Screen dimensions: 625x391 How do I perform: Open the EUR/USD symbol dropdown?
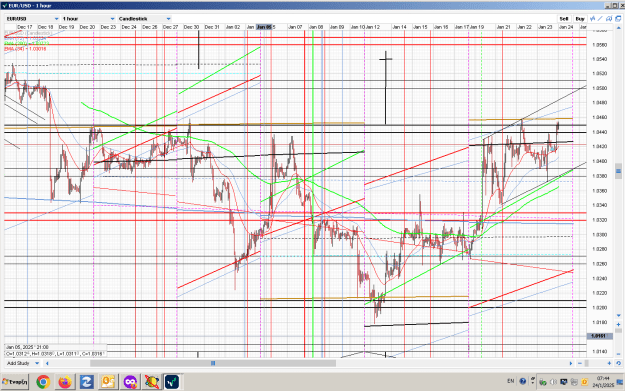(x=32, y=19)
